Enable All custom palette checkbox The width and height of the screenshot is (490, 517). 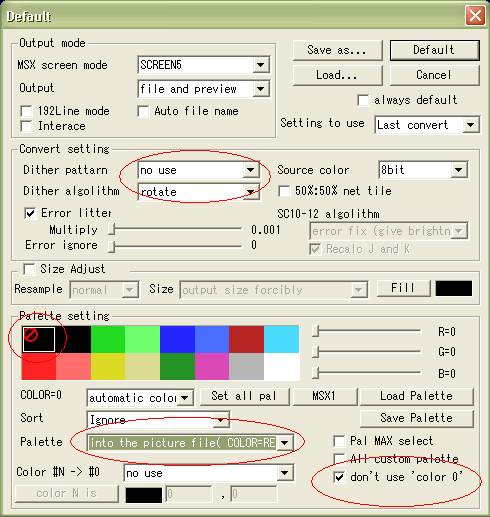point(339,459)
